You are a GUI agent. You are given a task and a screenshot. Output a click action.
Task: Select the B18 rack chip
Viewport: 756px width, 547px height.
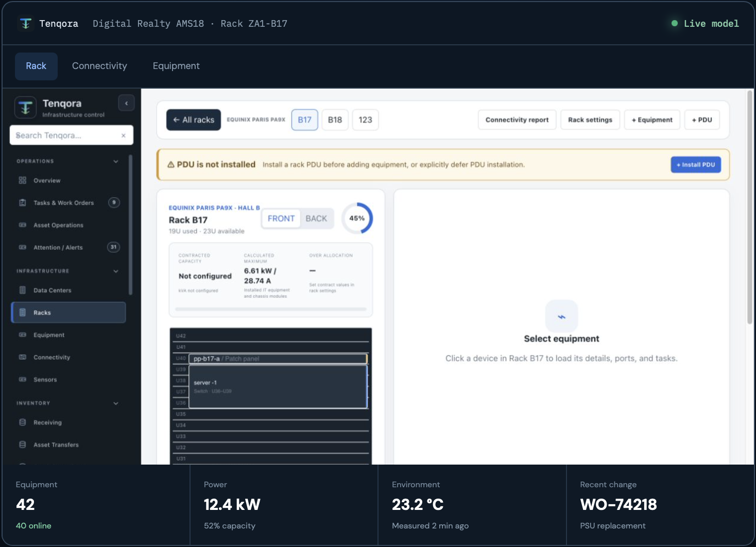click(335, 120)
